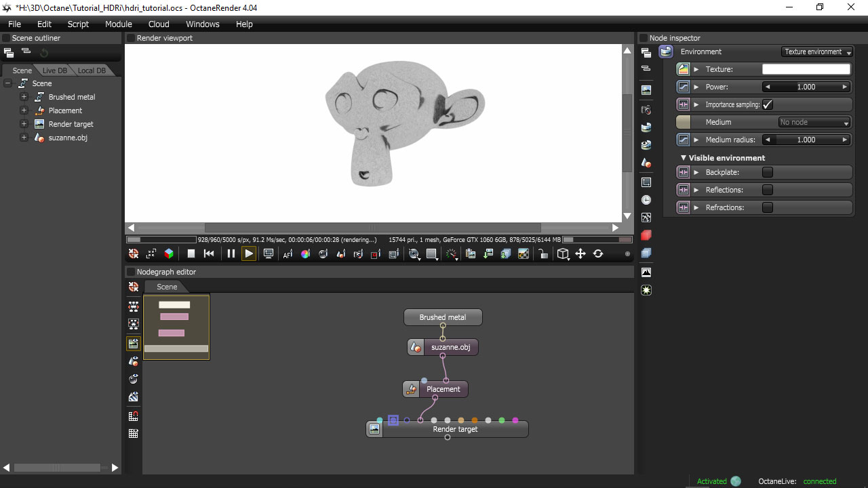Switch to the Live DB tab
Image resolution: width=868 pixels, height=488 pixels.
point(54,70)
